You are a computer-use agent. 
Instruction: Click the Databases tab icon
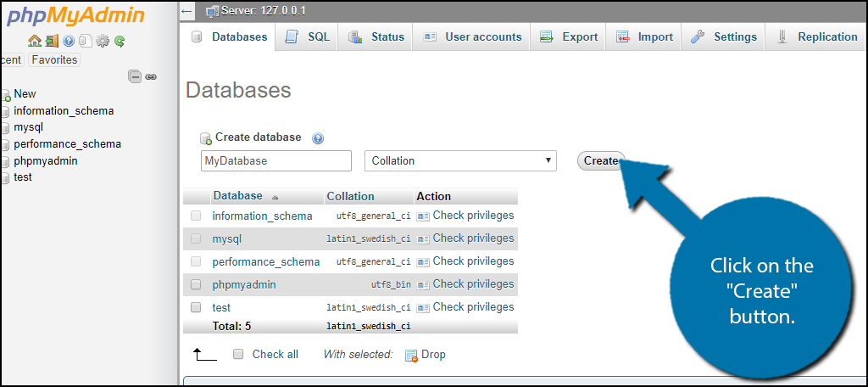tap(197, 36)
